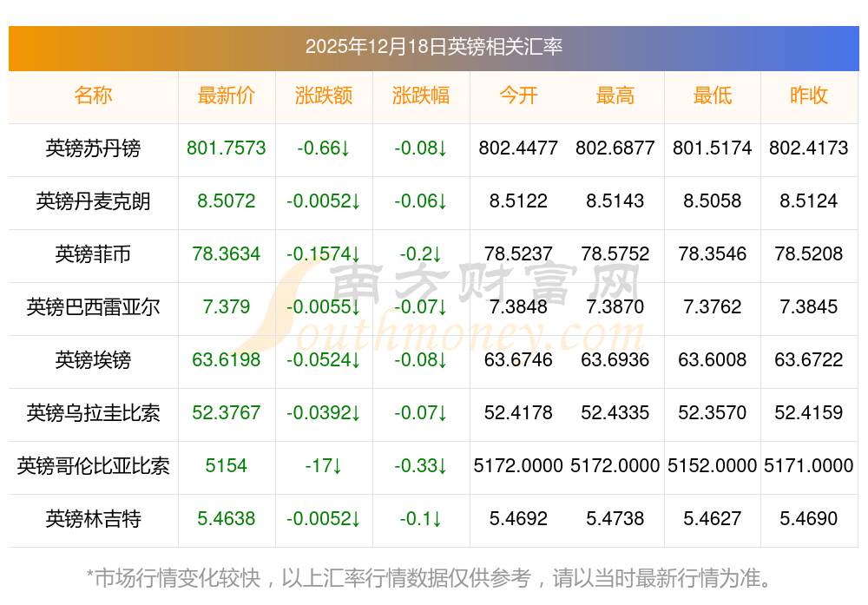Click the 最高 column header
868x605 pixels.
(x=615, y=95)
